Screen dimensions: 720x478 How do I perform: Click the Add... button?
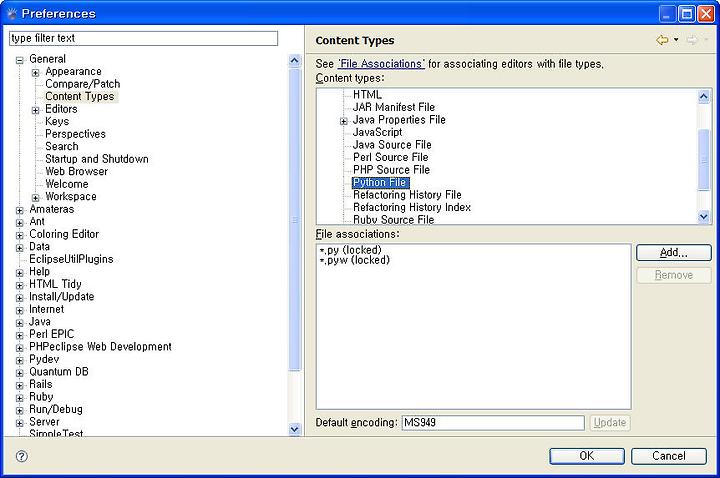pos(674,253)
